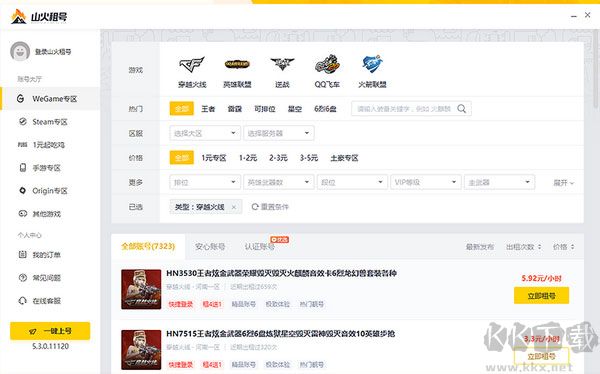
Task: Open Steam专区 in the sidebar
Action: 50,122
